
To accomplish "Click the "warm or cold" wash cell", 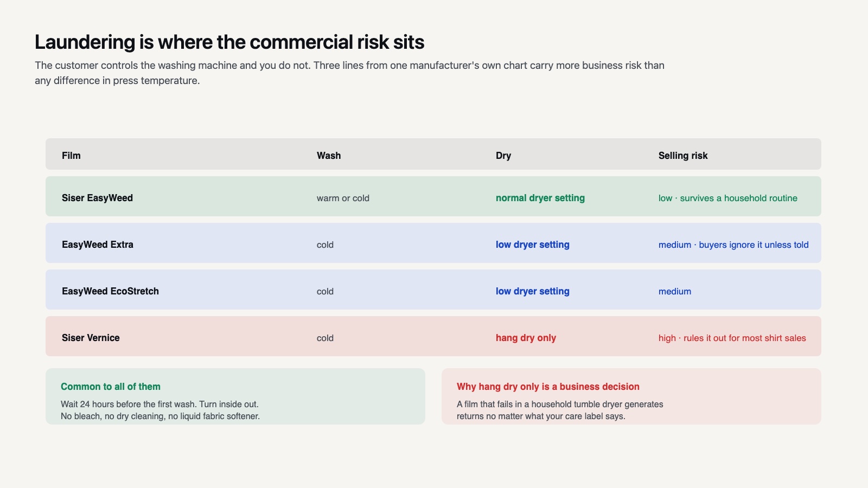I will pyautogui.click(x=343, y=198).
